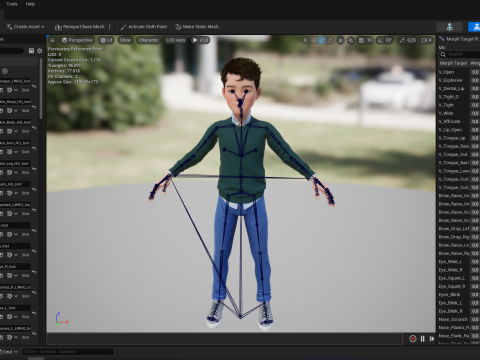
Task: Reset Tongue_LWHQ_Inst material to default
Action: point(34,86)
